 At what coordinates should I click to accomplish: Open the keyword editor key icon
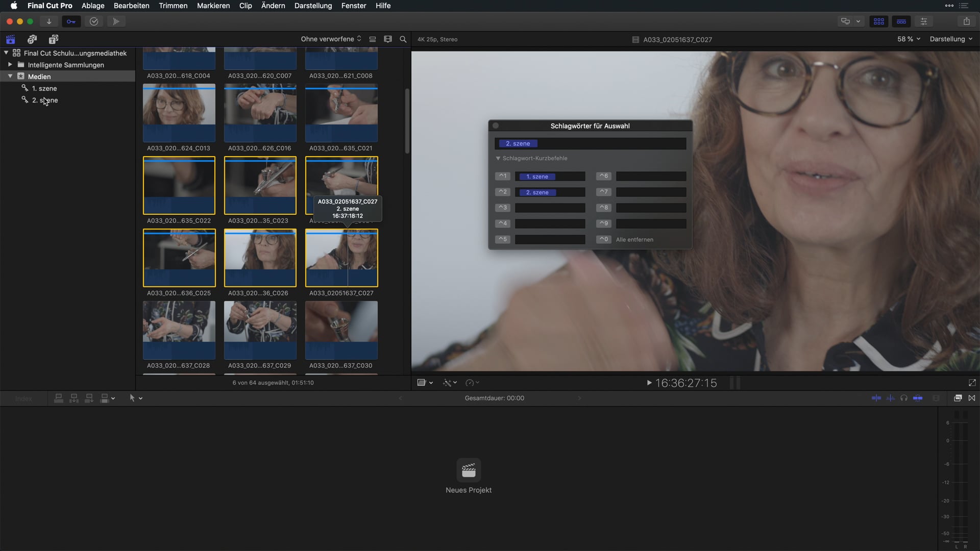click(71, 21)
